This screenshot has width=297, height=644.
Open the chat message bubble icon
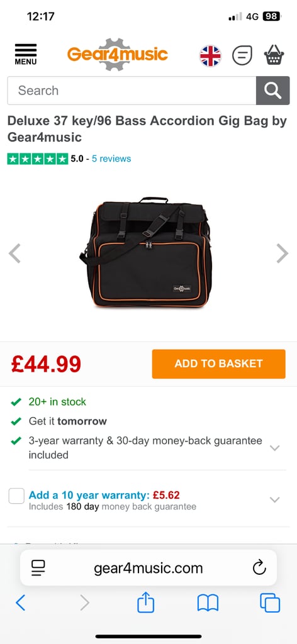242,55
